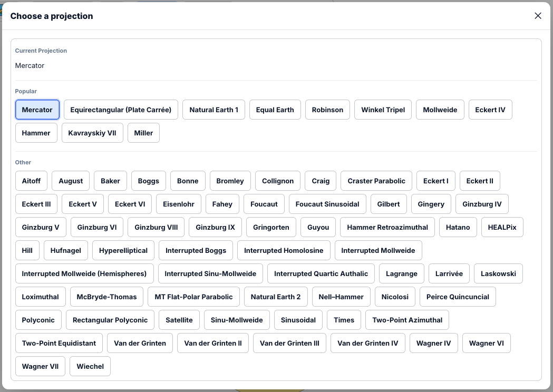Switch to the Robinson projection
553x392 pixels.
(327, 110)
